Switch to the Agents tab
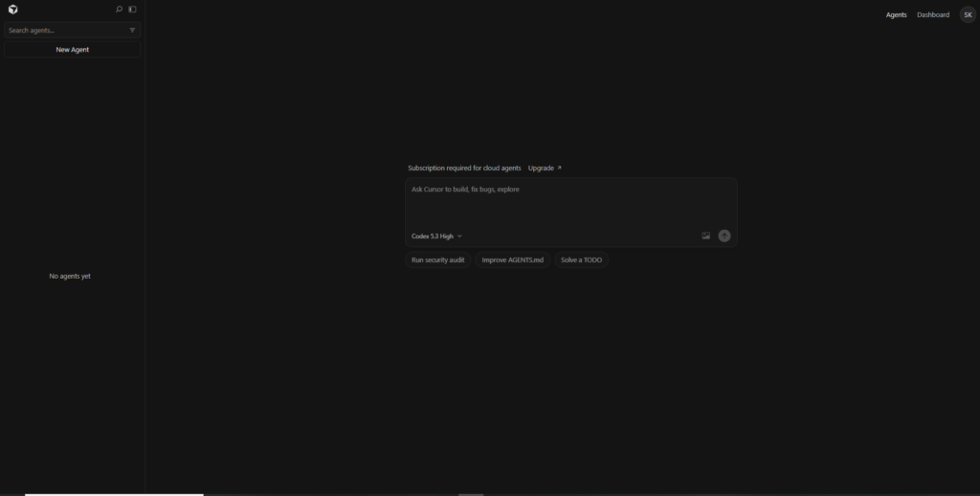Screen dimensions: 980x496 896,14
